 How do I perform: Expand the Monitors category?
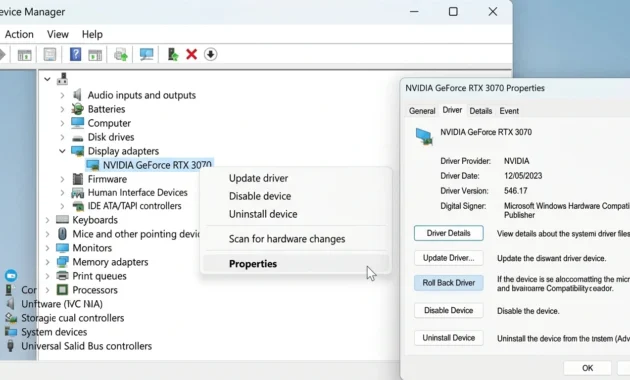(47, 248)
